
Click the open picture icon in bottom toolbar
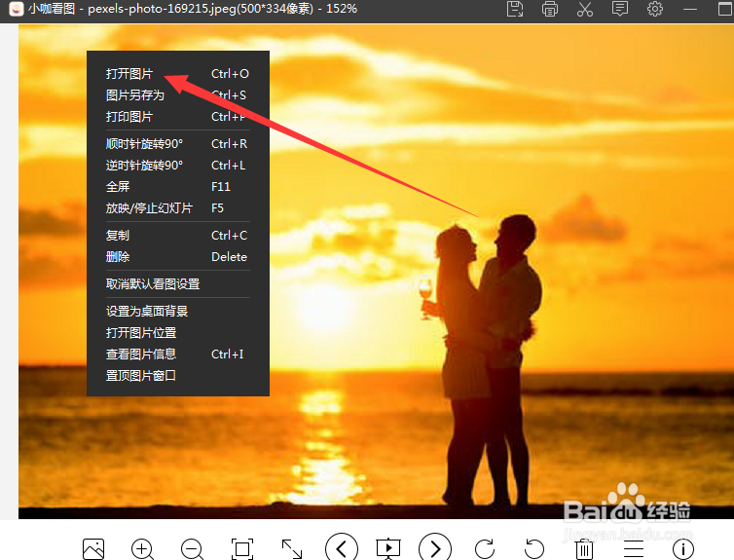tap(93, 548)
